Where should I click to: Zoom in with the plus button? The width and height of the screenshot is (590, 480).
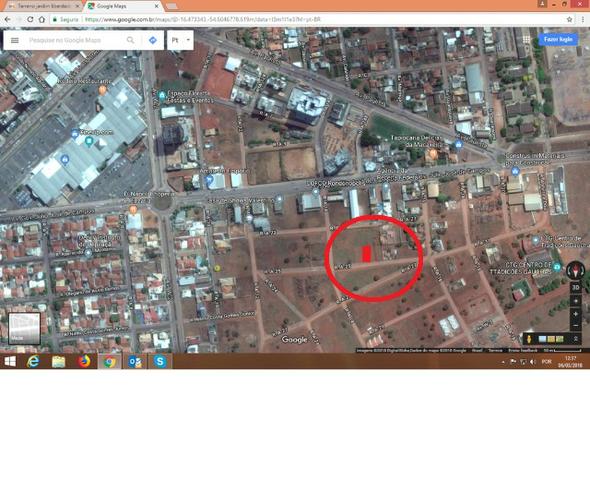(x=576, y=313)
